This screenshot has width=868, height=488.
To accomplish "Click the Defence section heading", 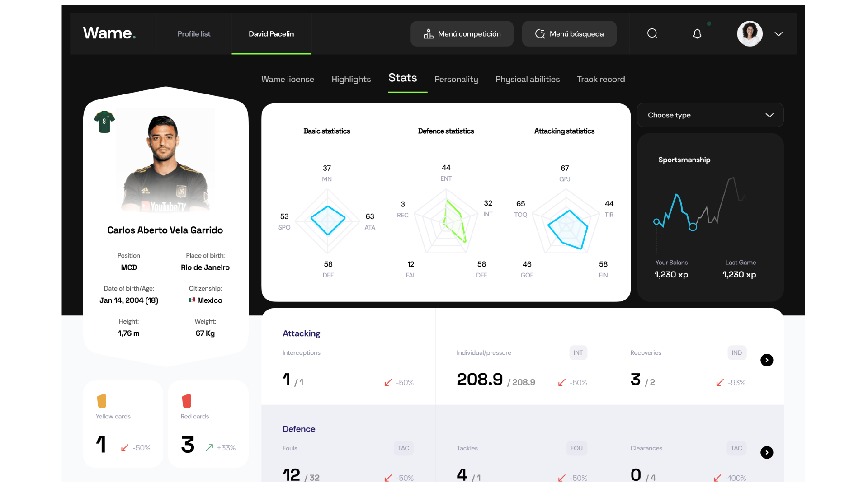I will pos(299,429).
